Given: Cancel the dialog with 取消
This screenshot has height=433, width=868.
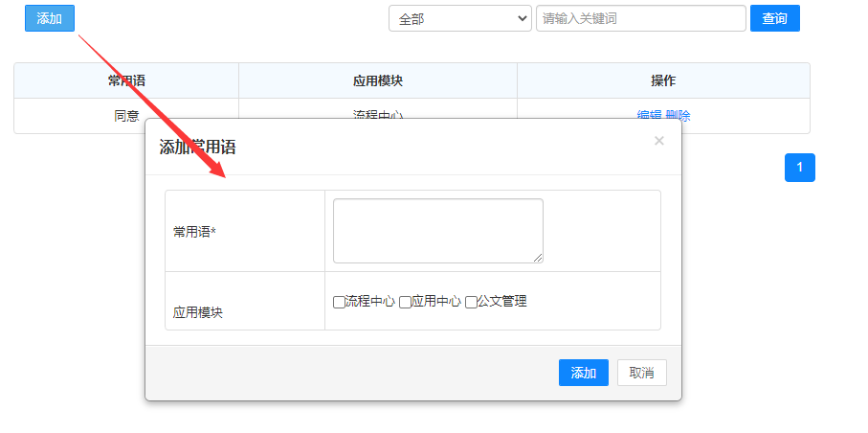Looking at the screenshot, I should coord(641,373).
